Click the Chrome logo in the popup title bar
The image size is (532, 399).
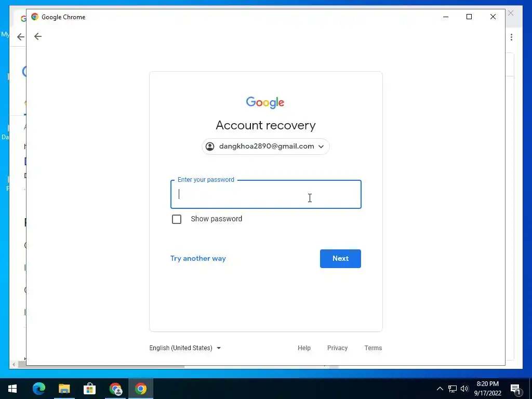pos(35,17)
